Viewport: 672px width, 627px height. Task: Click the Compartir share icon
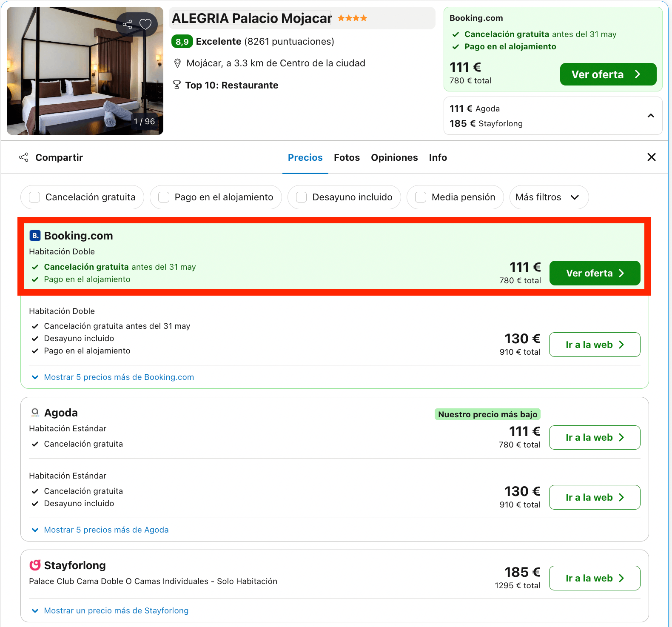24,157
